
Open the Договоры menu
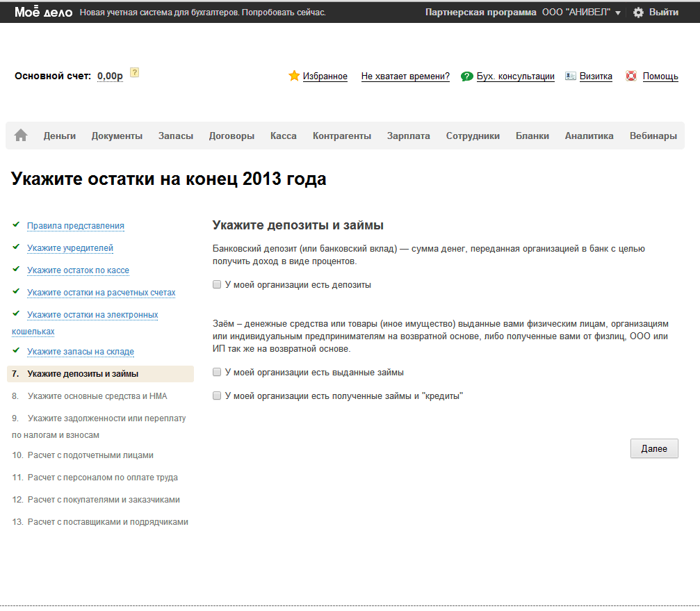click(x=231, y=136)
